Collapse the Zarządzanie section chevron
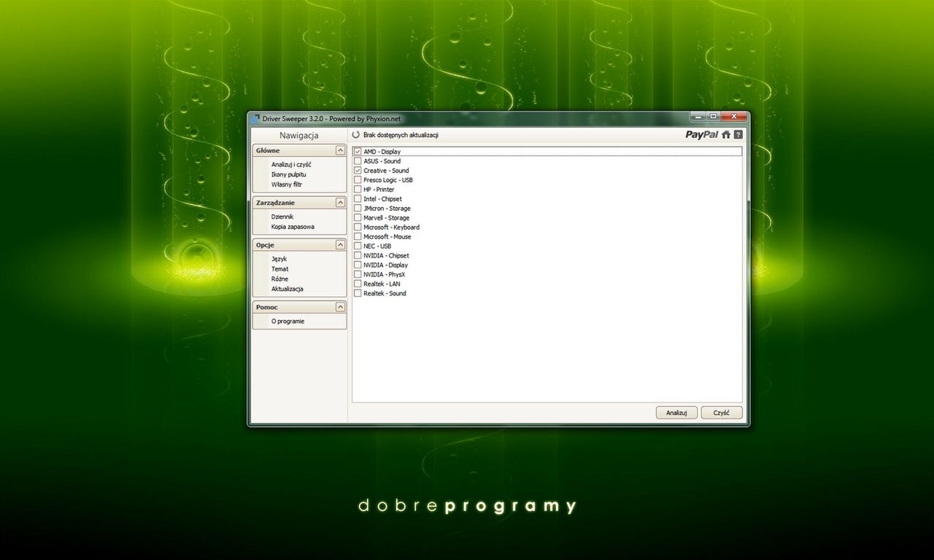Image resolution: width=934 pixels, height=560 pixels. pos(340,202)
